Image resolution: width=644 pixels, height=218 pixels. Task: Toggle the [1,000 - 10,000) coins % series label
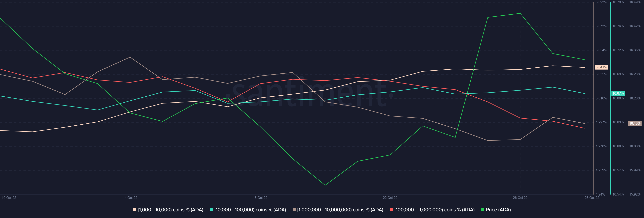pyautogui.click(x=171, y=210)
